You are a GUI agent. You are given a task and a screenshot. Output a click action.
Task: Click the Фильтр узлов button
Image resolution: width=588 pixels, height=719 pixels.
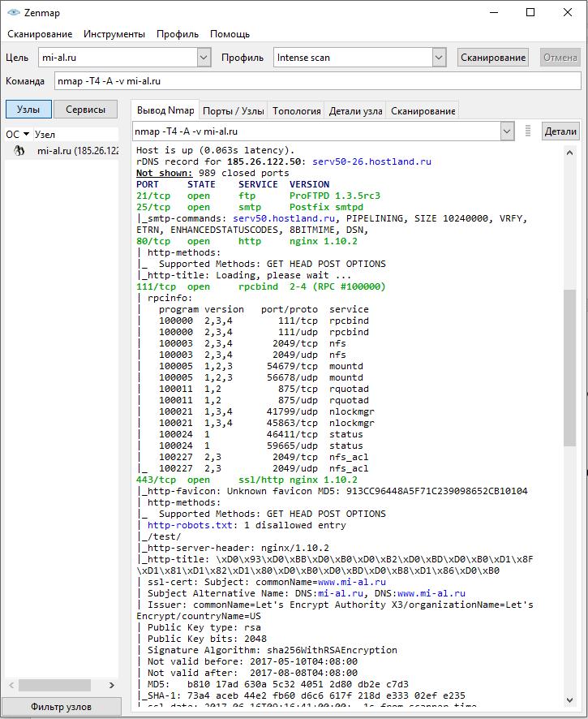(x=62, y=707)
